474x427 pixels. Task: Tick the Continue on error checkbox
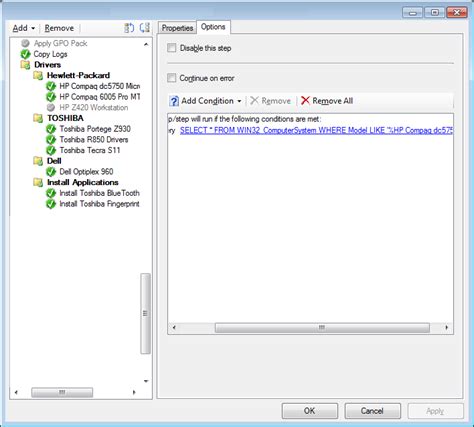click(x=171, y=78)
